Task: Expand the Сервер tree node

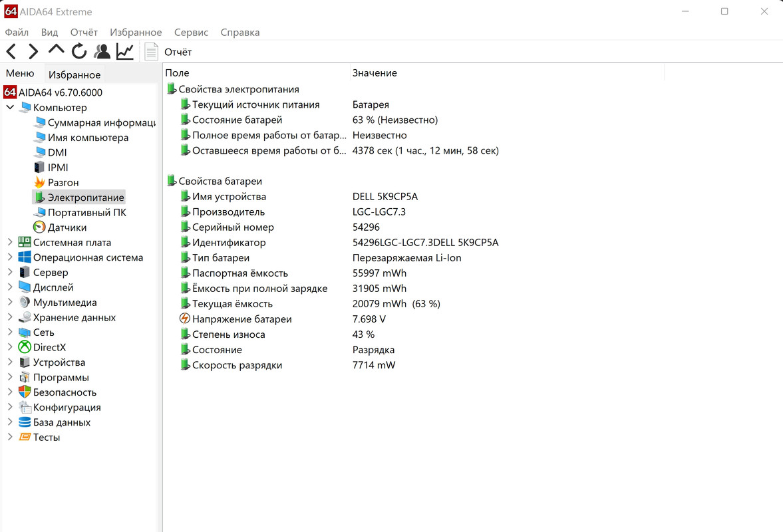Action: 10,272
